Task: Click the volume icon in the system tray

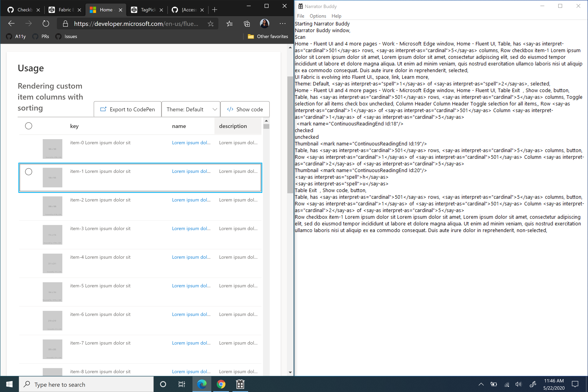Action: (x=518, y=384)
